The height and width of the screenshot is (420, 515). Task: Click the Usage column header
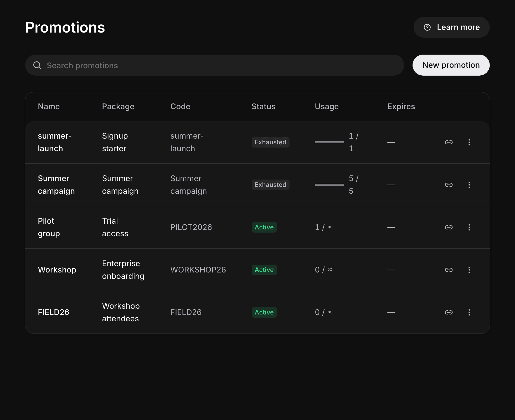click(x=327, y=107)
